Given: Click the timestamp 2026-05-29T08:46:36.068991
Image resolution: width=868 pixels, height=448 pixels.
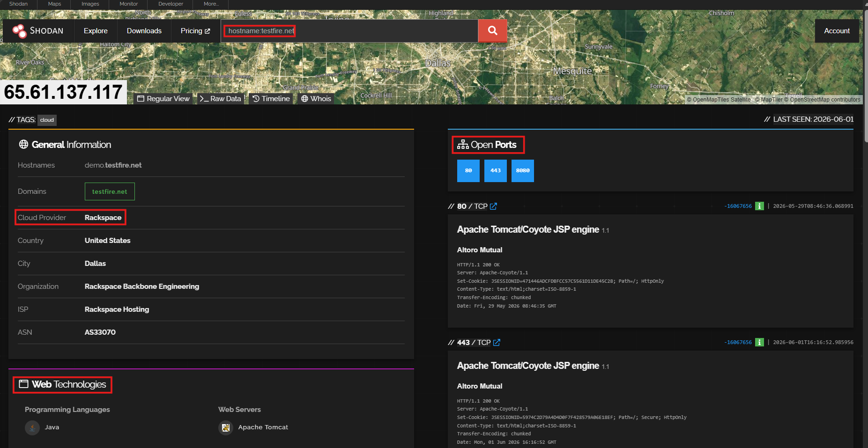Looking at the screenshot, I should (x=813, y=206).
